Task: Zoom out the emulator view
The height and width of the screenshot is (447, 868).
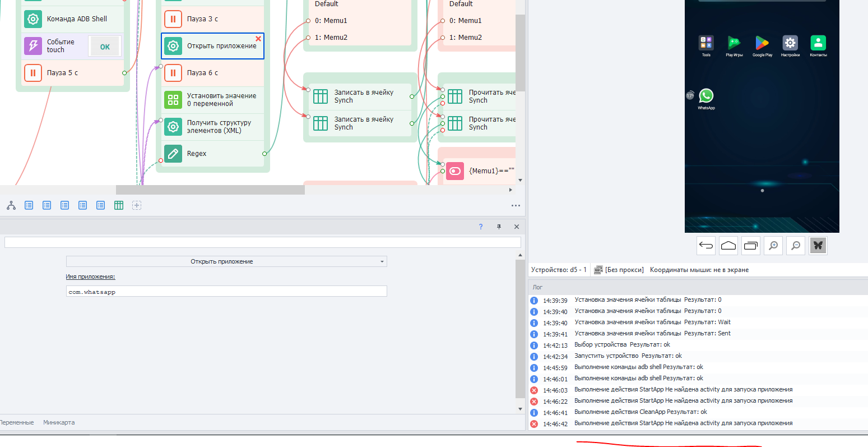Action: (796, 245)
